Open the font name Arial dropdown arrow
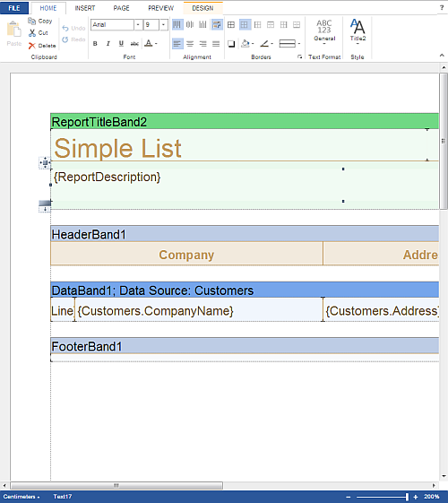Image resolution: width=448 pixels, height=503 pixels. click(x=138, y=25)
